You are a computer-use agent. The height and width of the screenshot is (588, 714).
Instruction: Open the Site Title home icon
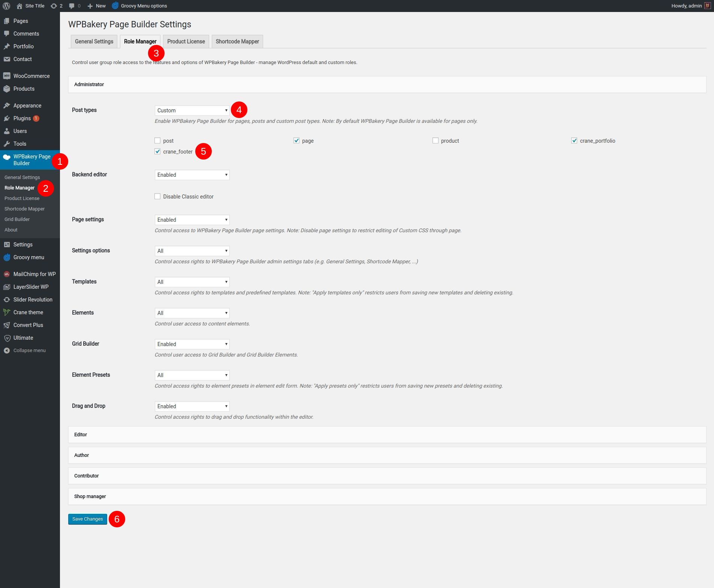19,6
